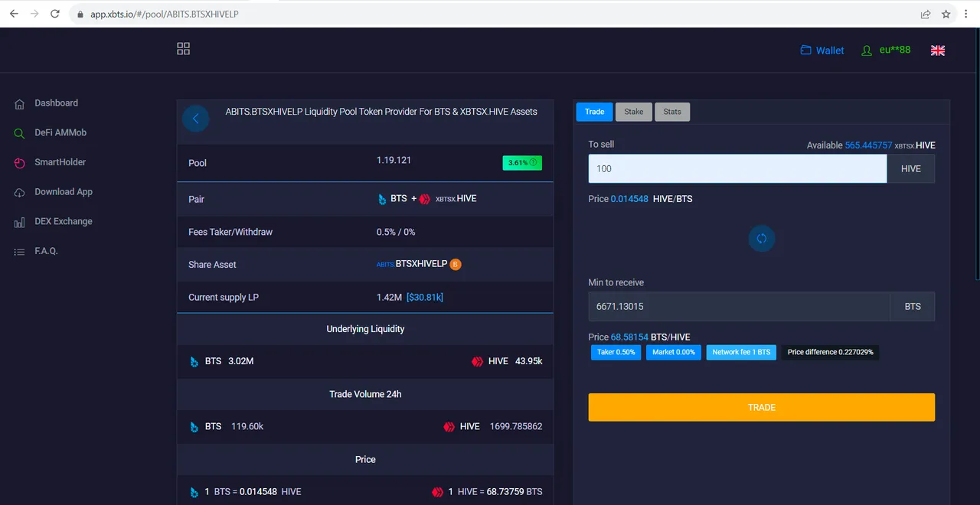
Task: Click the Network fee 1 BTS tag
Action: click(741, 353)
